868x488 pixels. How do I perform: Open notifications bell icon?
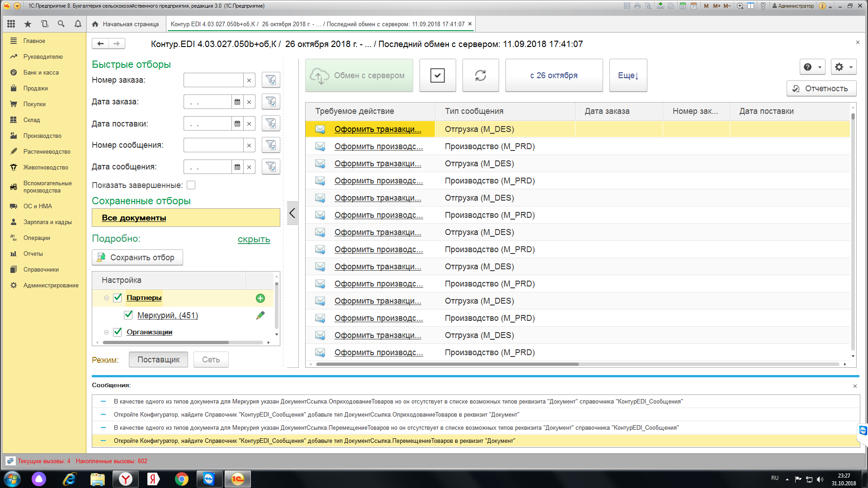click(78, 24)
